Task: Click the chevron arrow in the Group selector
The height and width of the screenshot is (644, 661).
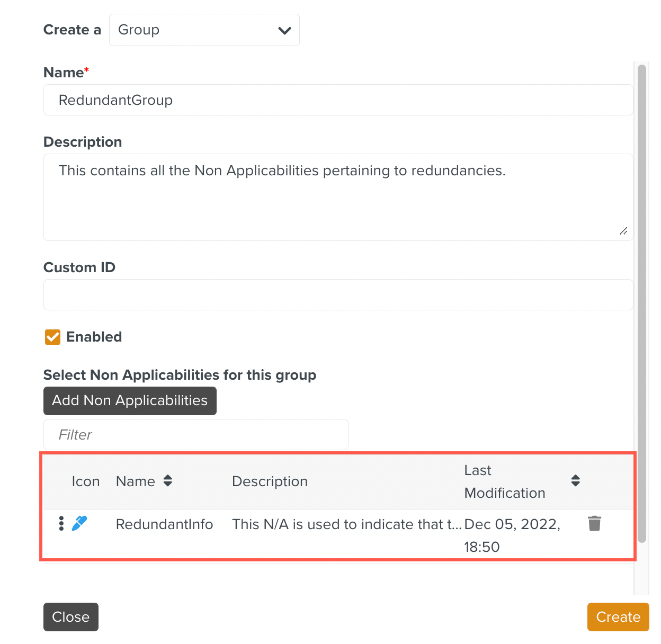Action: [x=284, y=31]
